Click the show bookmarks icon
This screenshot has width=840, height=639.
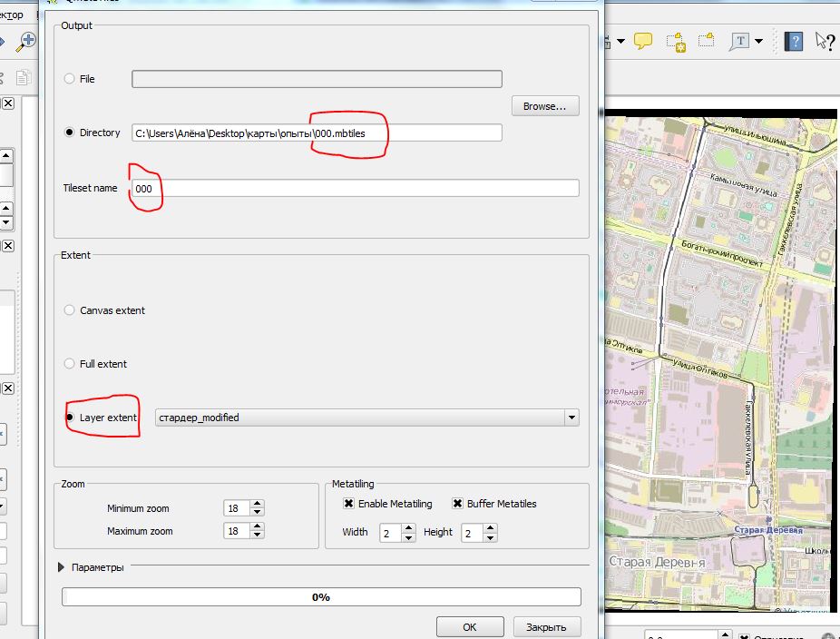pyautogui.click(x=706, y=41)
